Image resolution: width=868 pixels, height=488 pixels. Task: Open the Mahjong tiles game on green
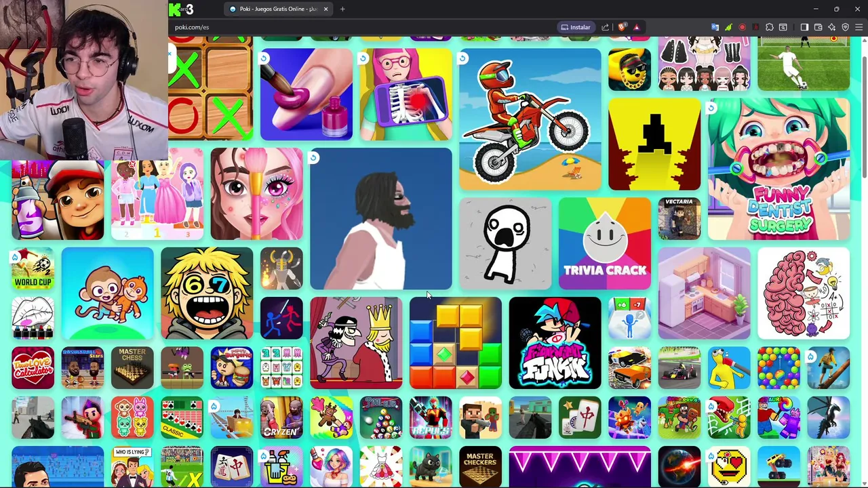[x=580, y=418]
